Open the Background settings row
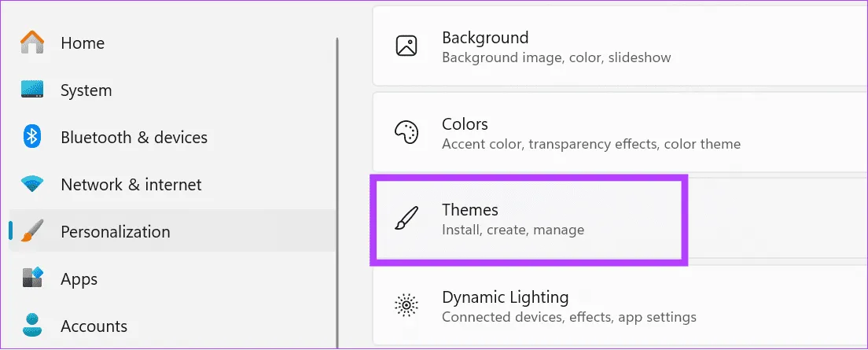The height and width of the screenshot is (350, 868). 613,46
